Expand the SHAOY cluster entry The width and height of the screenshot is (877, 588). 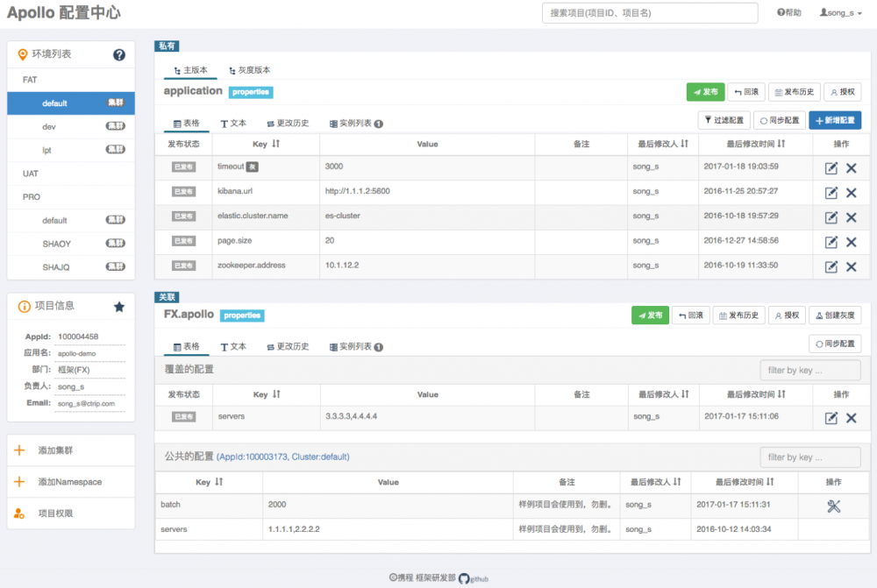pos(70,243)
